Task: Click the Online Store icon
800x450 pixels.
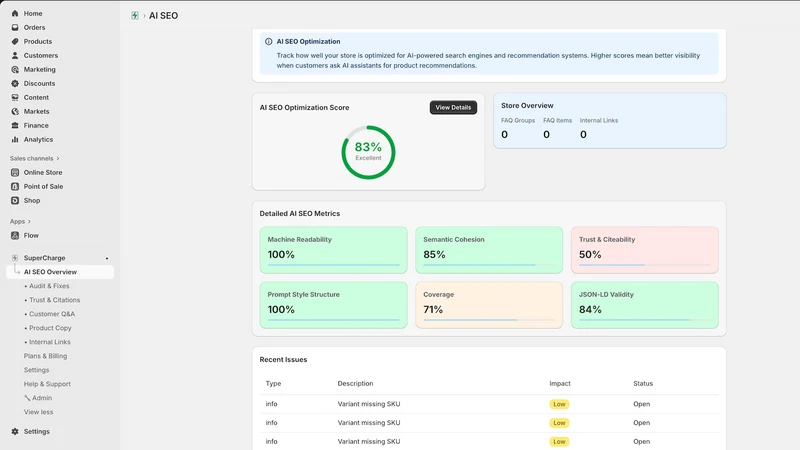Action: [x=15, y=172]
